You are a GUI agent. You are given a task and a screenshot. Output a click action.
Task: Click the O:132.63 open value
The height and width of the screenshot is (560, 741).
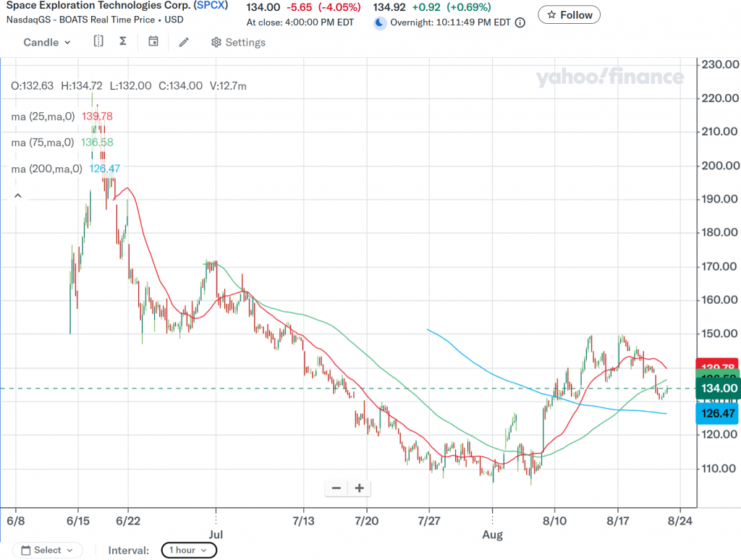tap(32, 86)
